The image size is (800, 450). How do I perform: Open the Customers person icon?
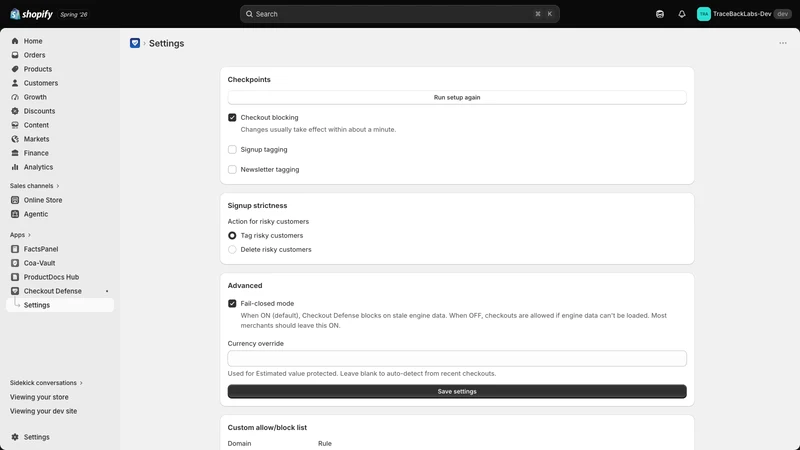(15, 83)
